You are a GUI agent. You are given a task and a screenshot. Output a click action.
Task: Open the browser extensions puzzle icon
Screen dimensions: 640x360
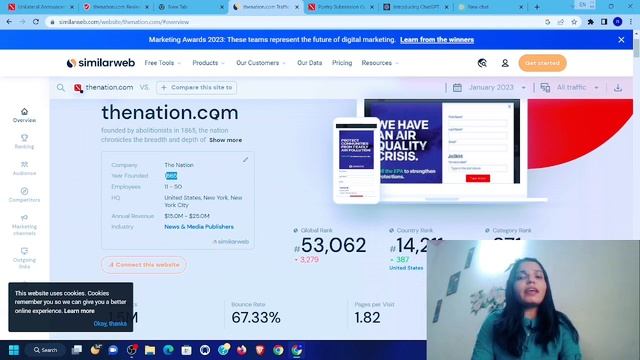[591, 22]
